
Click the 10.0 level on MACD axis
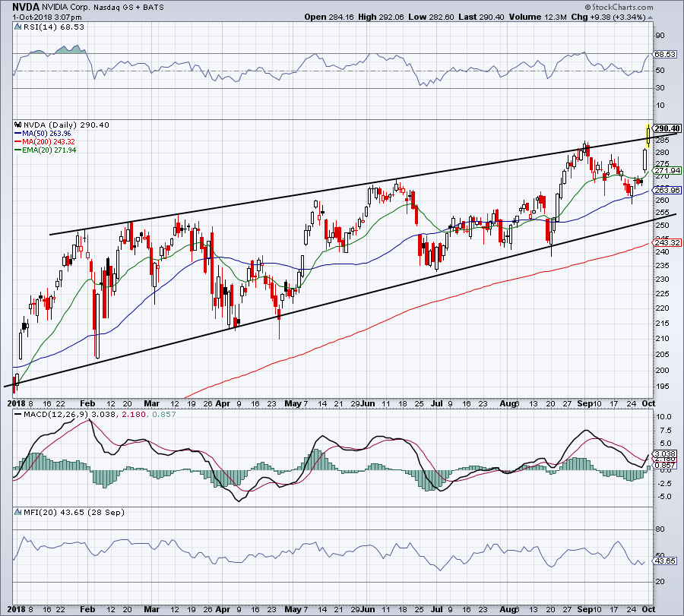tap(663, 417)
